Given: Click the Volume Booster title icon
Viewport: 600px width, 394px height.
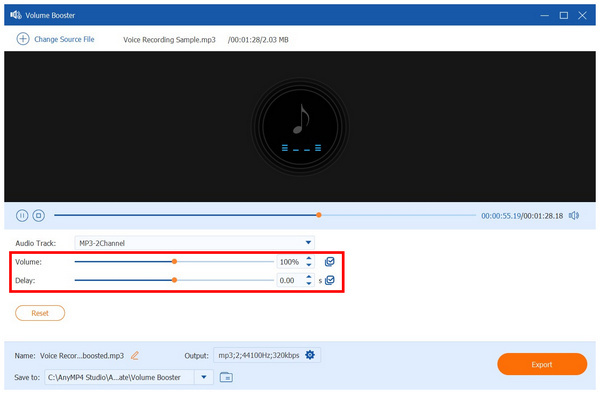Looking at the screenshot, I should pos(16,15).
